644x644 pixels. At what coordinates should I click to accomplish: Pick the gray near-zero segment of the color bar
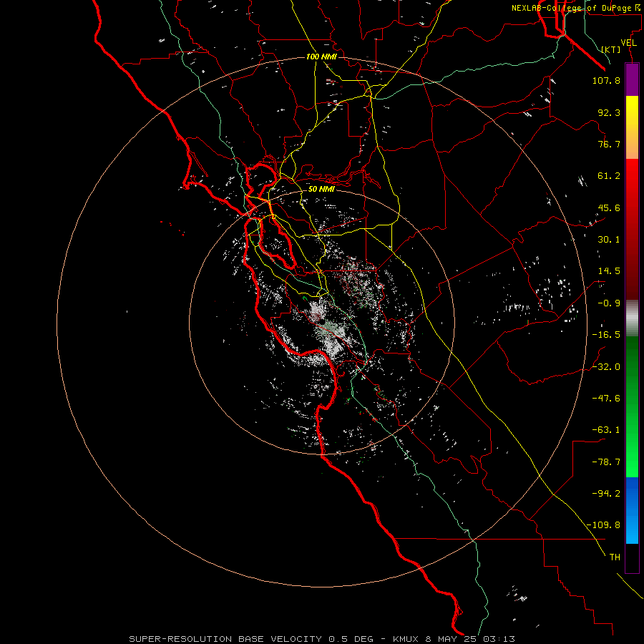click(x=632, y=318)
